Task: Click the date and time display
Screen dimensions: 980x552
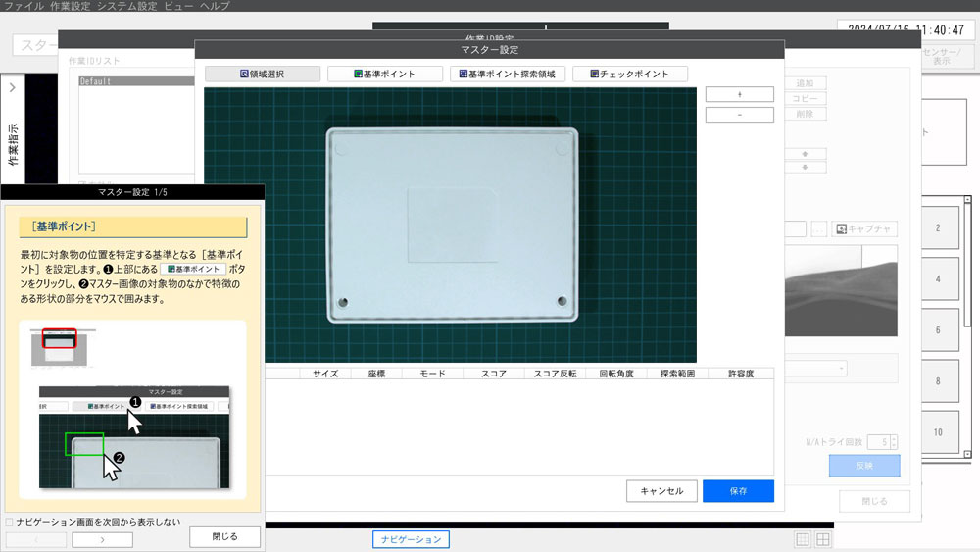Action: pos(906,30)
